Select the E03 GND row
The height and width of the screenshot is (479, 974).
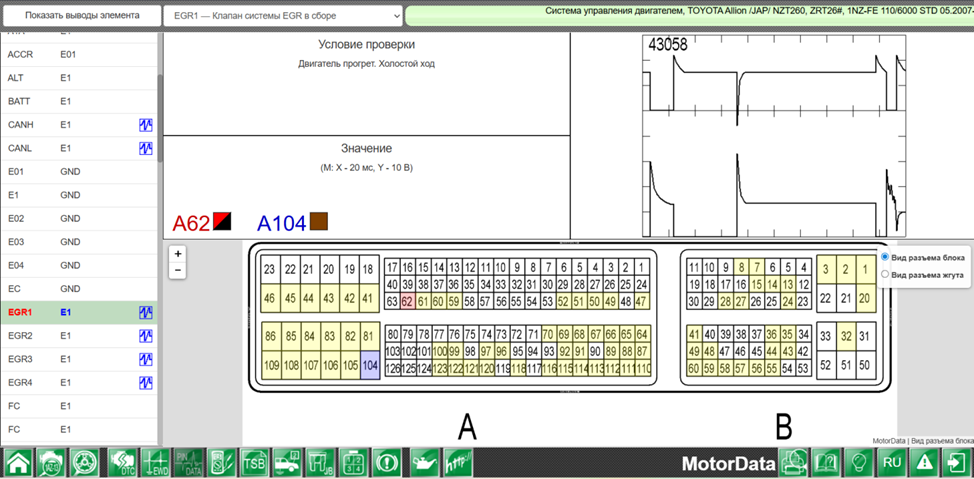[x=78, y=242]
